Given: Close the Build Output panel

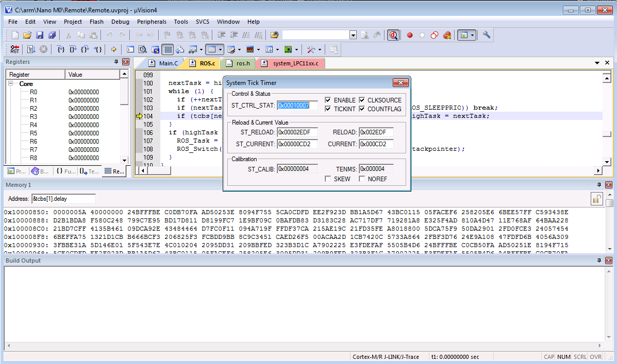Looking at the screenshot, I should click(608, 260).
